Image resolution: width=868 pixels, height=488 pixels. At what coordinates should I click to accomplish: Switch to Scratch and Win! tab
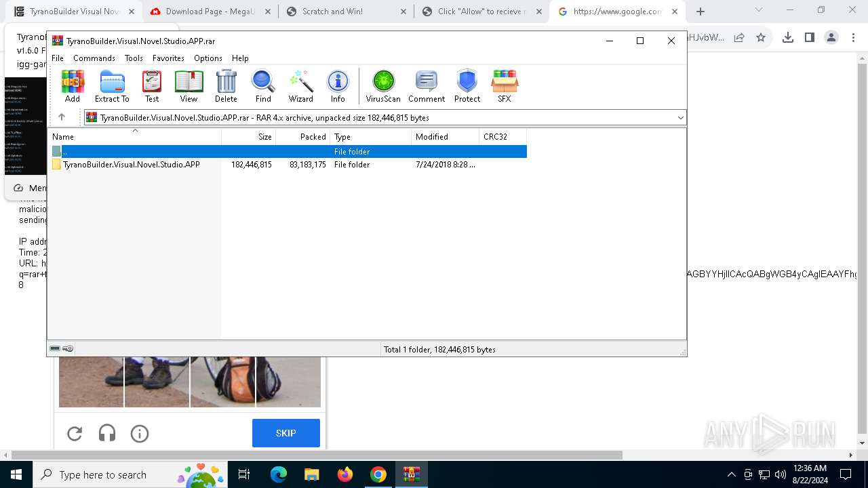point(346,12)
